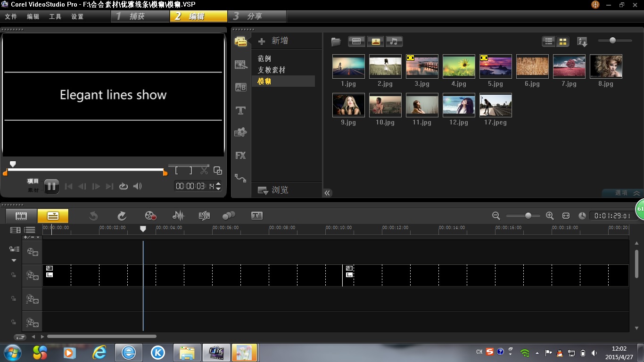Select the 范例 library folder
The image size is (644, 362).
point(264,58)
